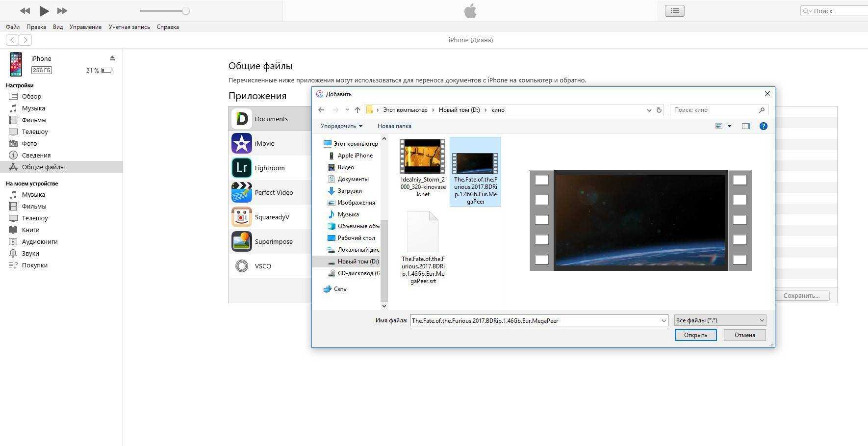Image resolution: width=868 pixels, height=446 pixels.
Task: Select the iMovie app in the list
Action: 264,143
